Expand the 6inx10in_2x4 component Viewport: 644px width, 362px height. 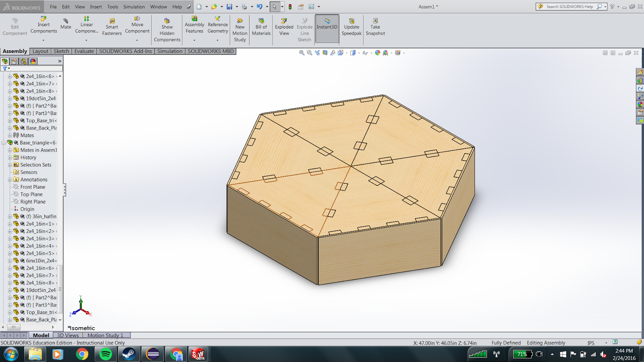click(x=10, y=261)
